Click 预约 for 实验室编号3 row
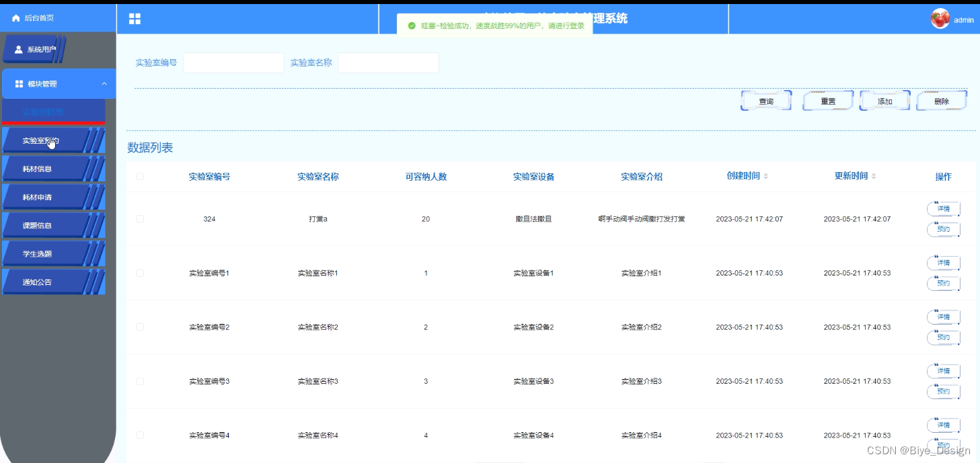This screenshot has width=980, height=463. click(x=944, y=392)
